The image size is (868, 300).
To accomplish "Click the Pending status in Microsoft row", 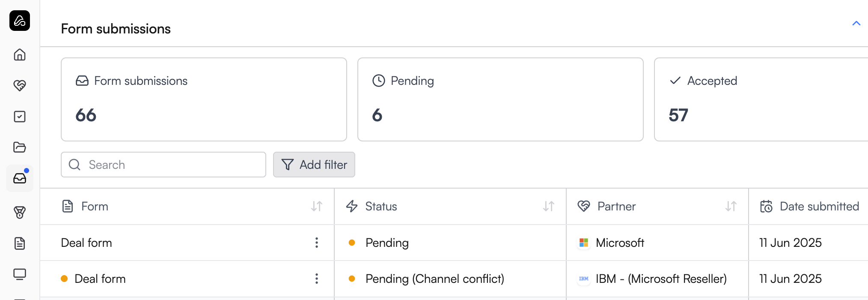I will click(387, 243).
